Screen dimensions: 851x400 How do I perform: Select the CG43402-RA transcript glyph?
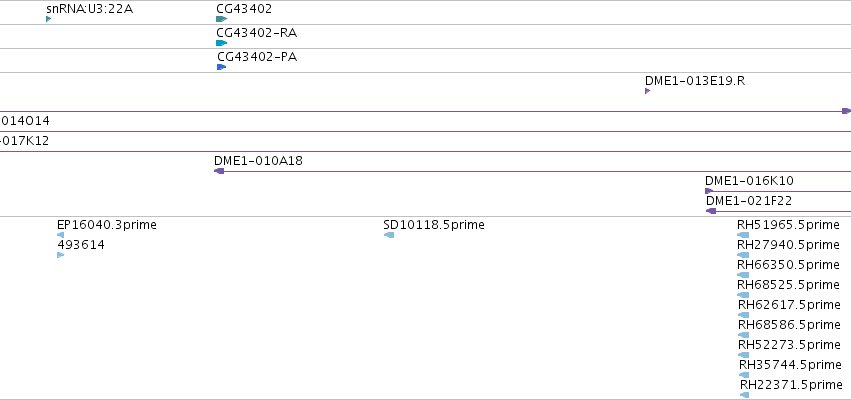click(x=221, y=43)
